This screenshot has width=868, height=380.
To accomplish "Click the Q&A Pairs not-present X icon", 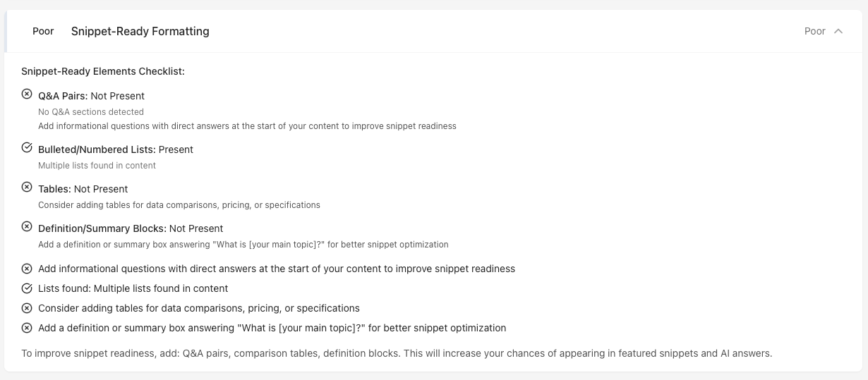I will [x=27, y=94].
